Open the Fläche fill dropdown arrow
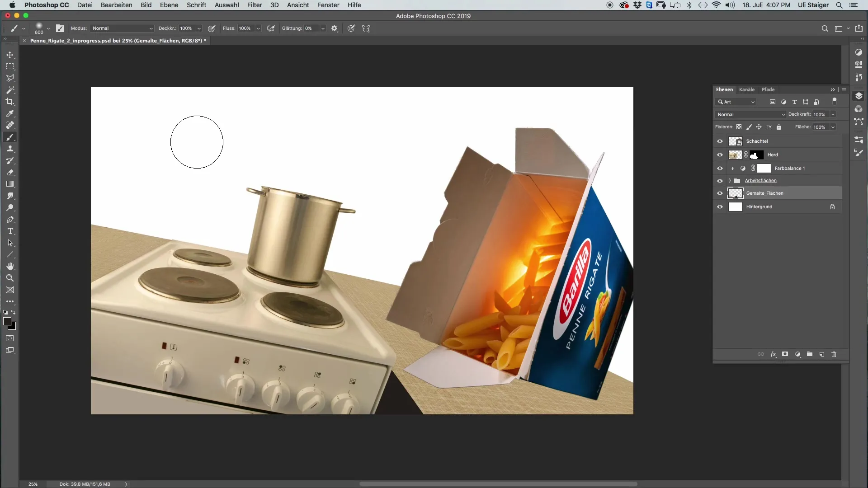The image size is (868, 488). pyautogui.click(x=833, y=127)
